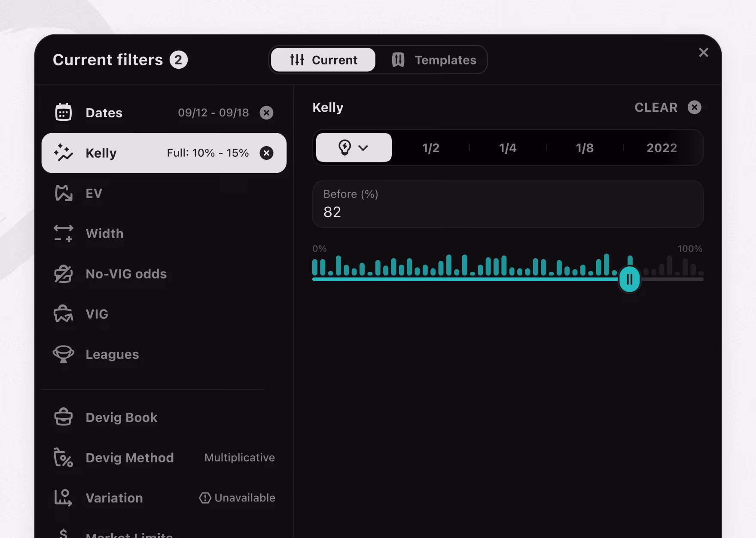The width and height of the screenshot is (756, 538).
Task: Click the Dates calendar icon
Action: pyautogui.click(x=63, y=113)
